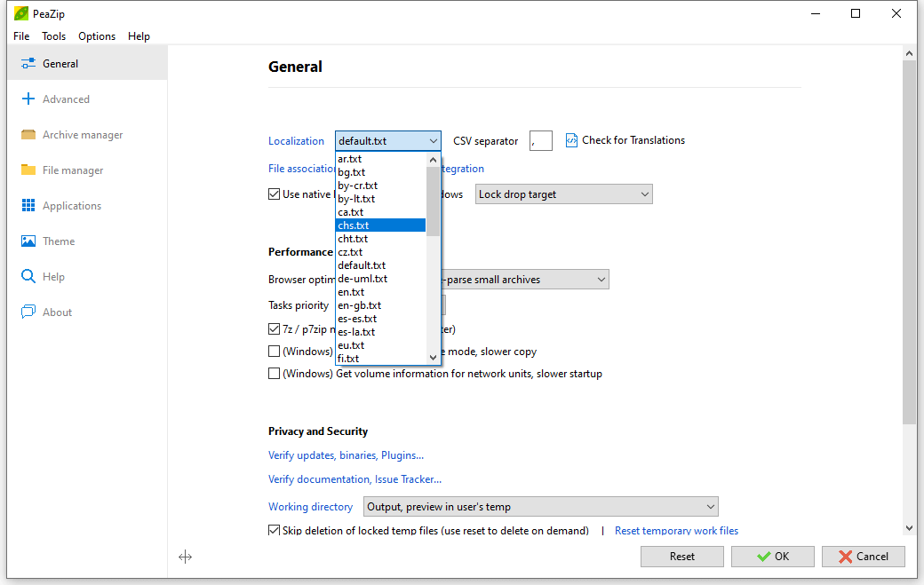Open the Tools menu
Viewport: 924px width, 585px height.
point(53,36)
